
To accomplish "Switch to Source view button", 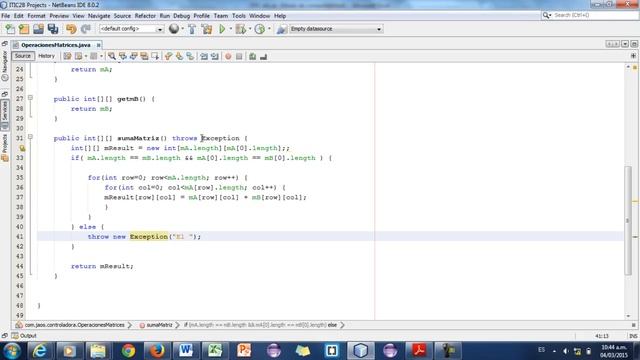I will click(23, 56).
